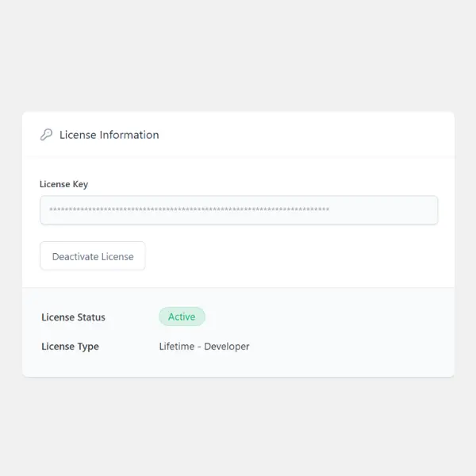This screenshot has width=476, height=476.
Task: Click empty area inside license key field
Action: 385,210
